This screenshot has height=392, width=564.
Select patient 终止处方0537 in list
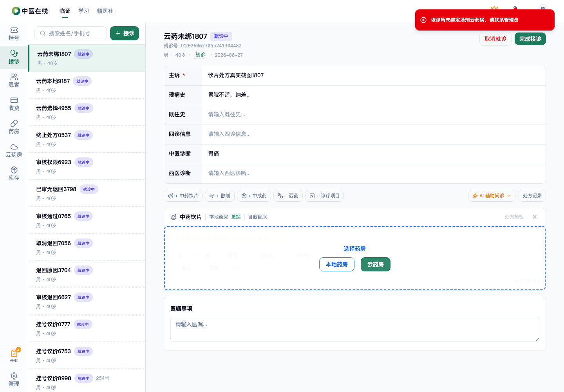[87, 139]
